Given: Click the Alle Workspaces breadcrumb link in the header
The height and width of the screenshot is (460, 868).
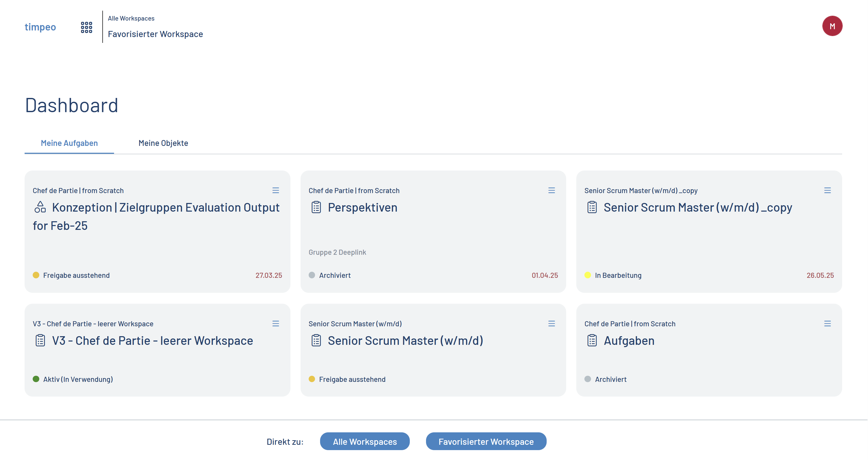Looking at the screenshot, I should (x=131, y=19).
